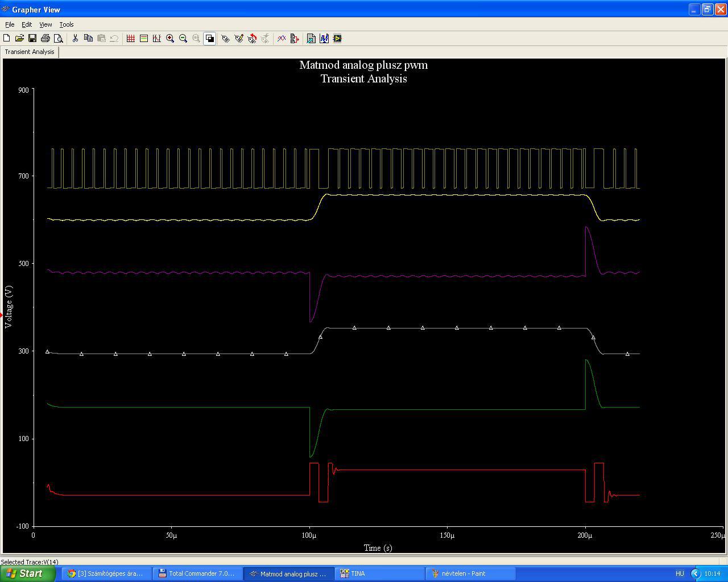The width and height of the screenshot is (728, 582).
Task: Click the Print Preview icon
Action: tap(58, 38)
